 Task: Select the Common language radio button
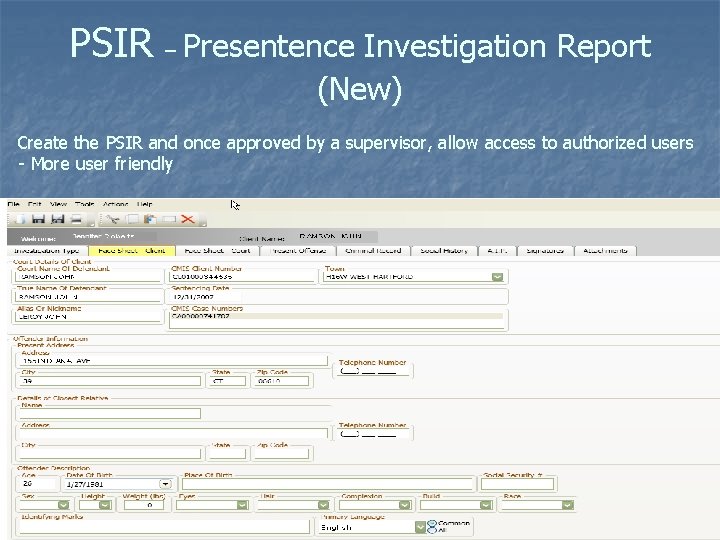[x=432, y=523]
